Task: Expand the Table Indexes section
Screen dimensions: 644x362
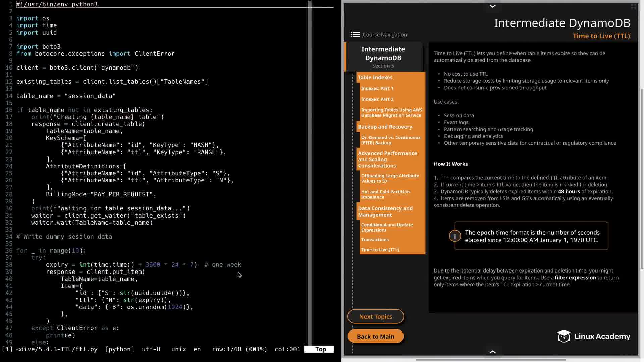Action: point(375,77)
